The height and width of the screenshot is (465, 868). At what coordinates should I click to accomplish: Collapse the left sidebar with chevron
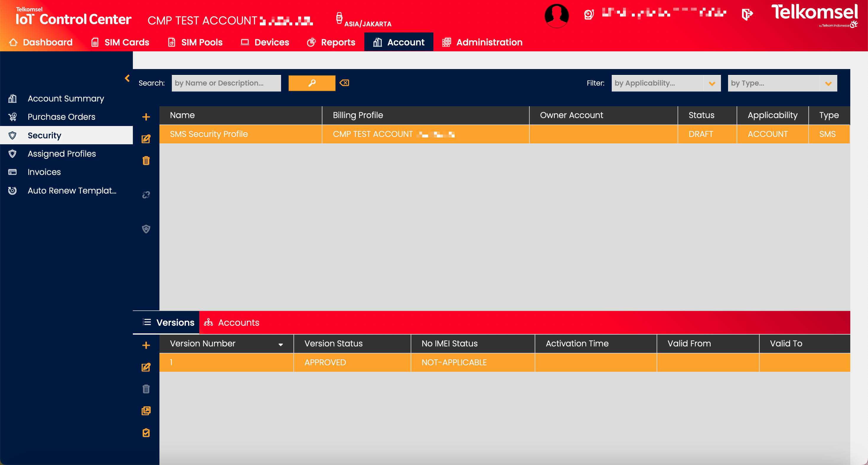click(x=127, y=78)
